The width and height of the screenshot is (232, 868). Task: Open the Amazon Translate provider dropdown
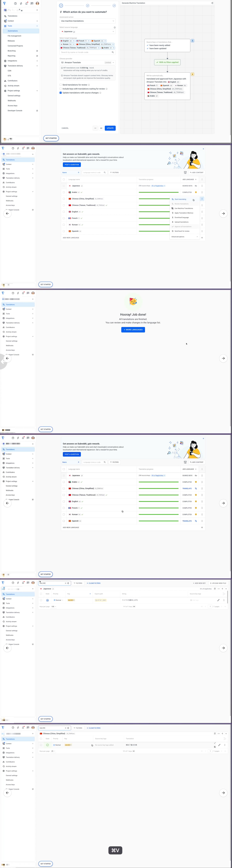pos(87,62)
